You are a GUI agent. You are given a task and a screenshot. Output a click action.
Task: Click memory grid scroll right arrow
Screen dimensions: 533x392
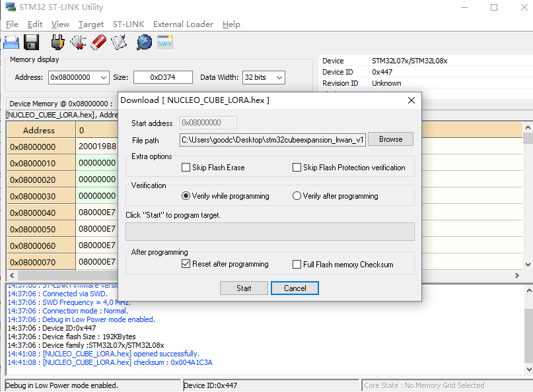tap(517, 275)
